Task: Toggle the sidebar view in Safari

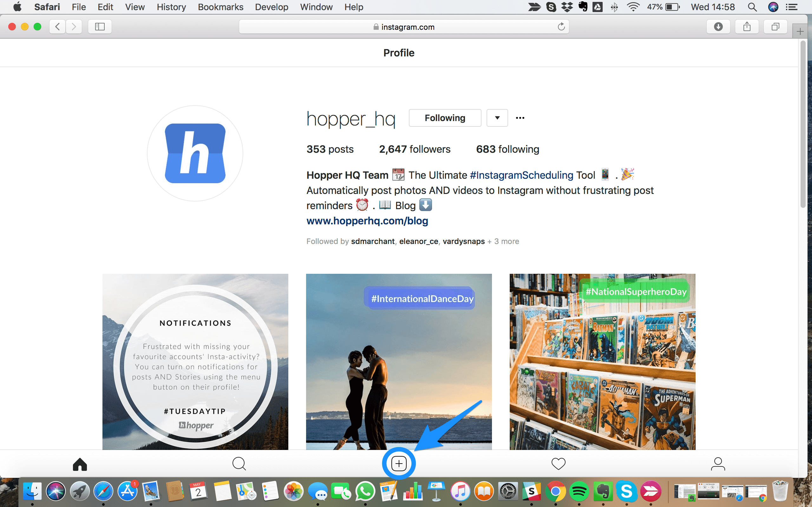Action: tap(99, 26)
